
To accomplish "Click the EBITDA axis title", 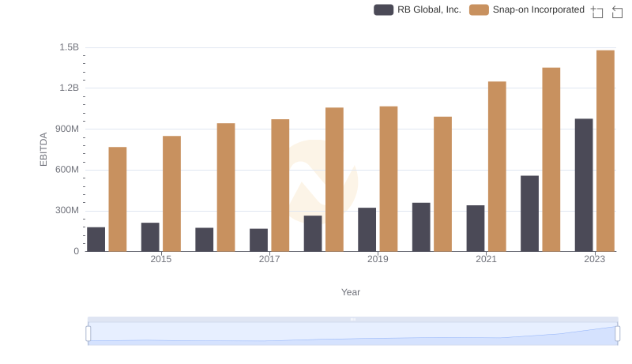I will [43, 149].
